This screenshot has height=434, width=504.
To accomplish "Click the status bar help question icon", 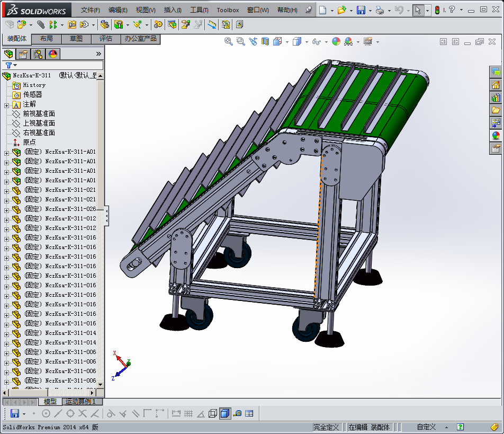I will click(460, 427).
